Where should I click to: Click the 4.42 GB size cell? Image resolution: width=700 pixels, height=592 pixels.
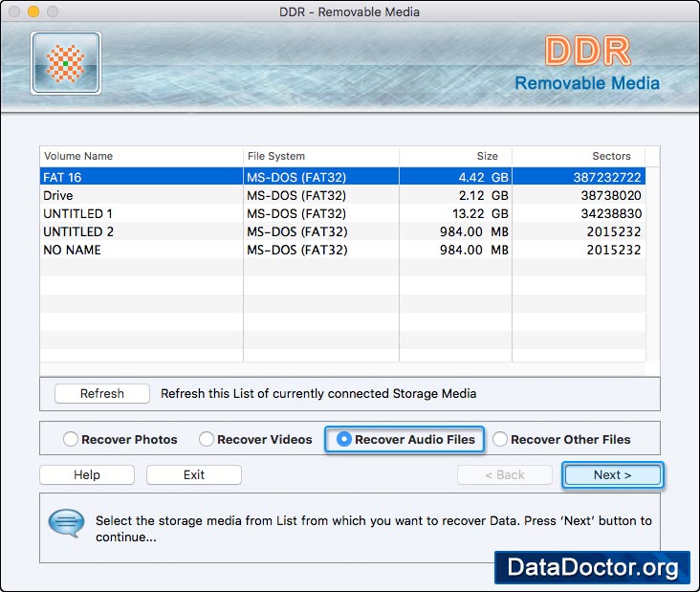point(455,177)
